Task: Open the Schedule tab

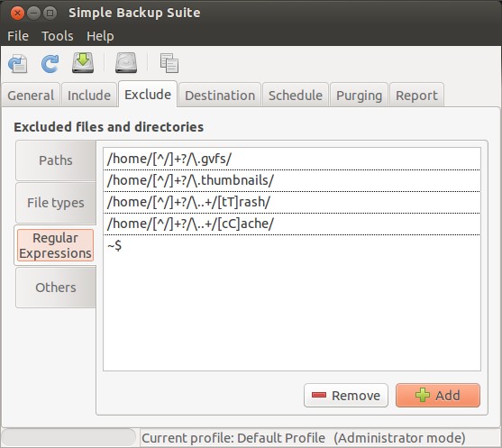Action: click(x=296, y=96)
